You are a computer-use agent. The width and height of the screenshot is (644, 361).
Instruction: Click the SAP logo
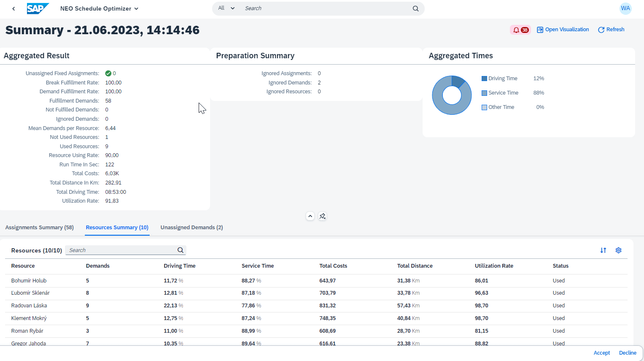(x=38, y=8)
